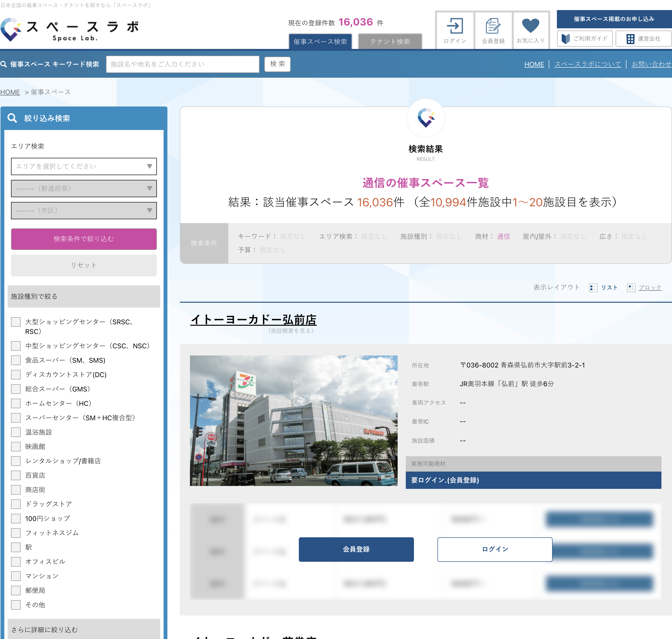Select the ブロック layout icon
The image size is (672, 639).
coord(631,288)
